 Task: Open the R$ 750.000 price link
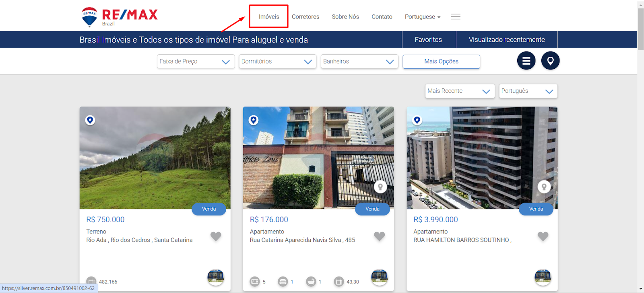105,220
